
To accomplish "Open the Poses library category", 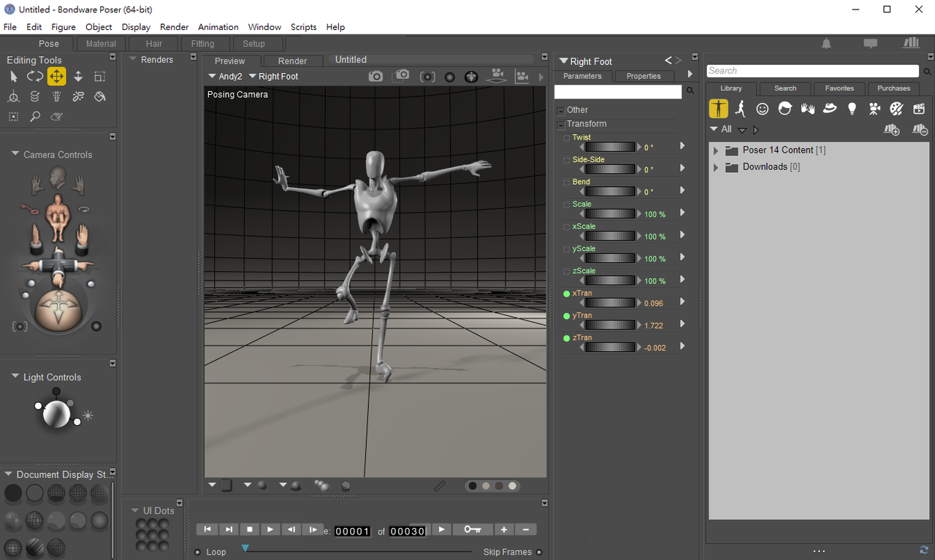I will pos(741,109).
